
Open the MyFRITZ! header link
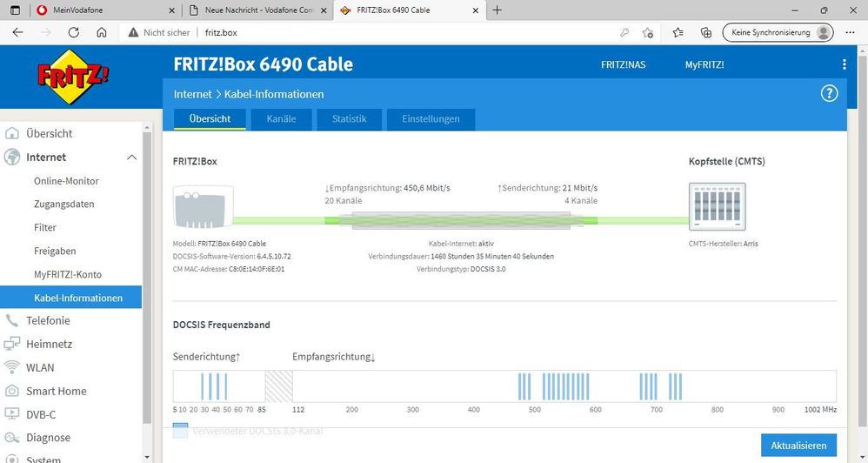coord(704,64)
